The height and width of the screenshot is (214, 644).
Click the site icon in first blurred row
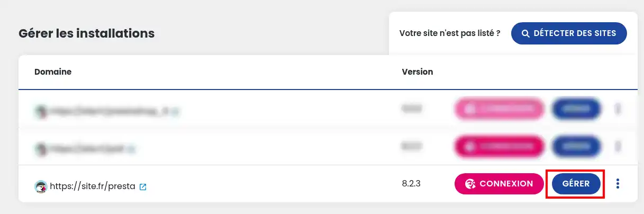pyautogui.click(x=41, y=111)
